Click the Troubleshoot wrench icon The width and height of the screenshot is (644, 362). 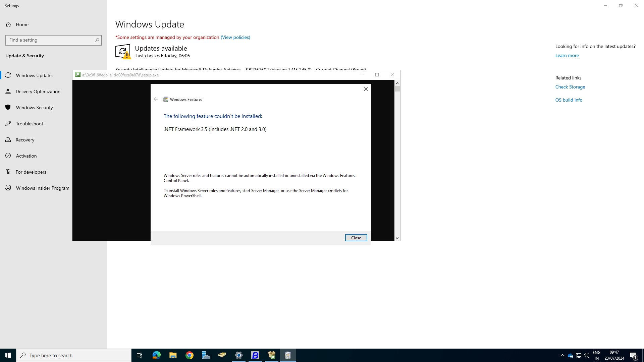8,123
